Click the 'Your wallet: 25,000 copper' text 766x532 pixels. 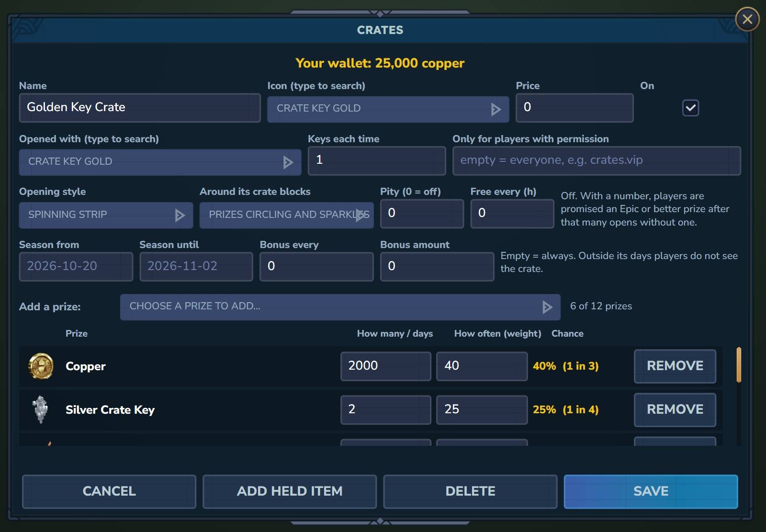click(380, 63)
